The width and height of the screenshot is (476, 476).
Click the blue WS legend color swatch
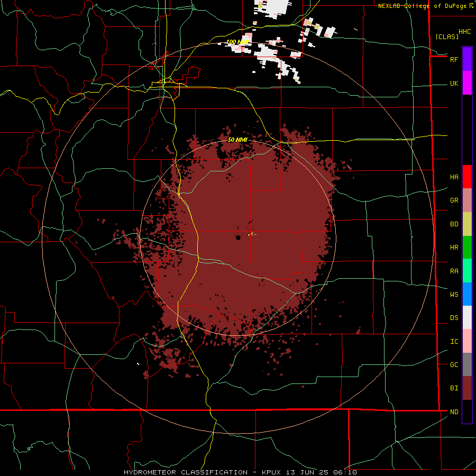[467, 294]
